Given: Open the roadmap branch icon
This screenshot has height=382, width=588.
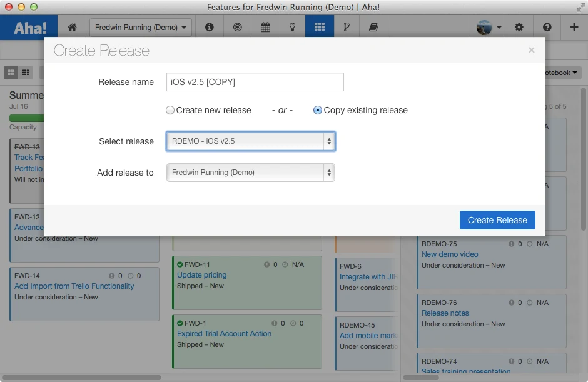Looking at the screenshot, I should [347, 27].
